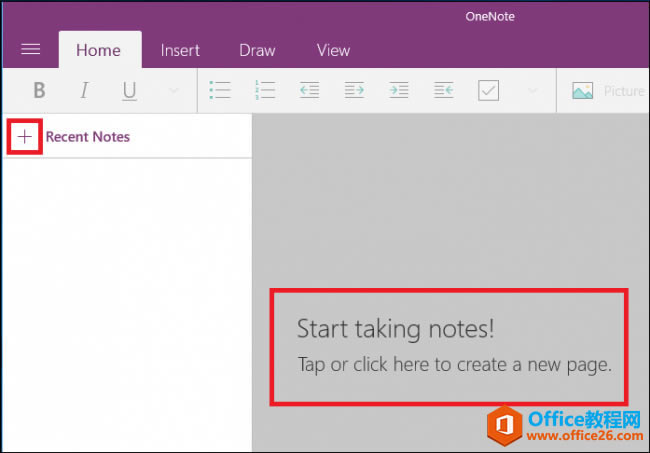
Task: Select the indent icon with the arrow before the lines
Action: [x=399, y=90]
